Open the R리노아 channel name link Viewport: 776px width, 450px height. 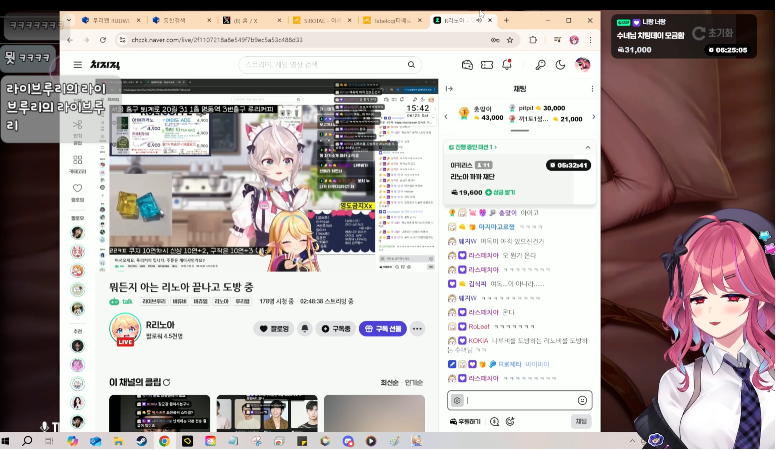tap(160, 325)
